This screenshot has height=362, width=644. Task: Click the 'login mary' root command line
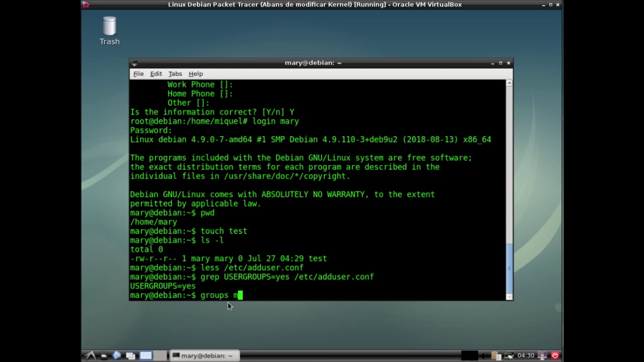[214, 121]
